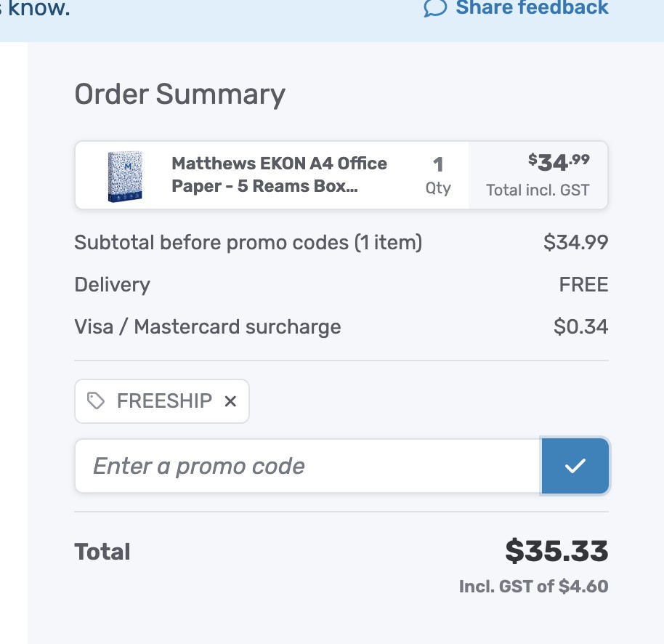Click the Incl. GST of $4.60 text
Image resolution: width=664 pixels, height=644 pixels.
coord(533,586)
